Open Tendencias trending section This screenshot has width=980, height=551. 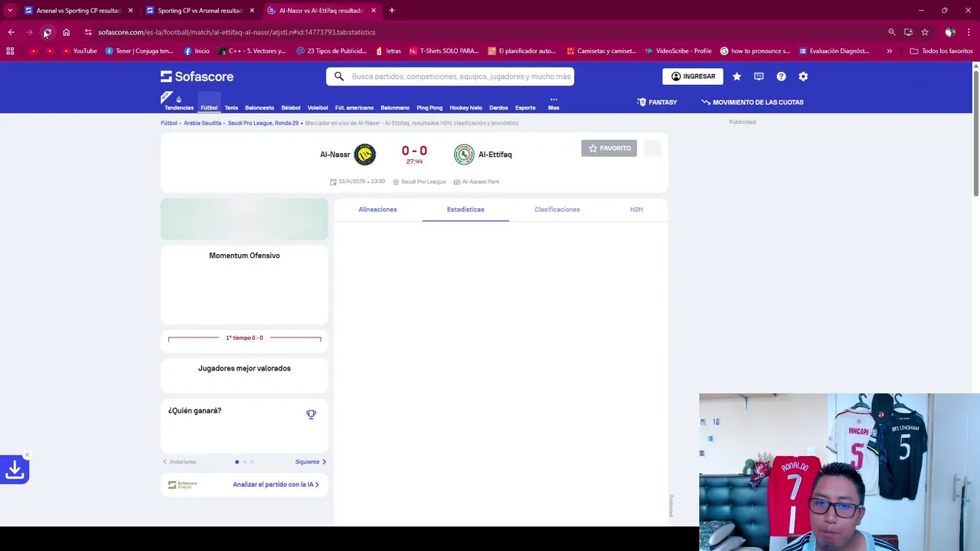(x=178, y=103)
